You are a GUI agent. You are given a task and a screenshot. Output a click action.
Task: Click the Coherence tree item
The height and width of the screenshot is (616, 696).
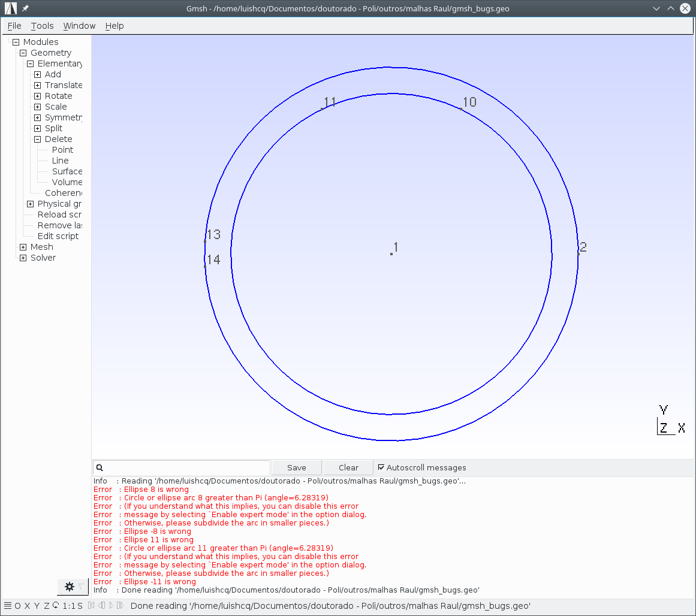pyautogui.click(x=64, y=193)
